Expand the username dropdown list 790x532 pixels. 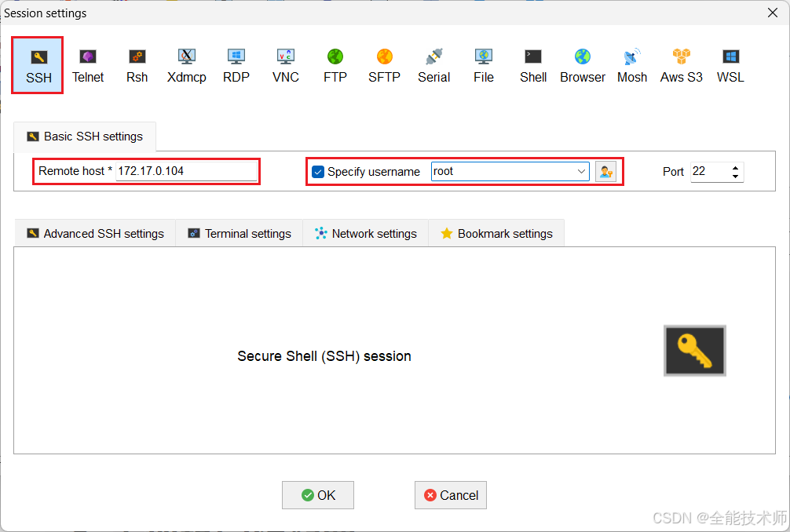[581, 172]
